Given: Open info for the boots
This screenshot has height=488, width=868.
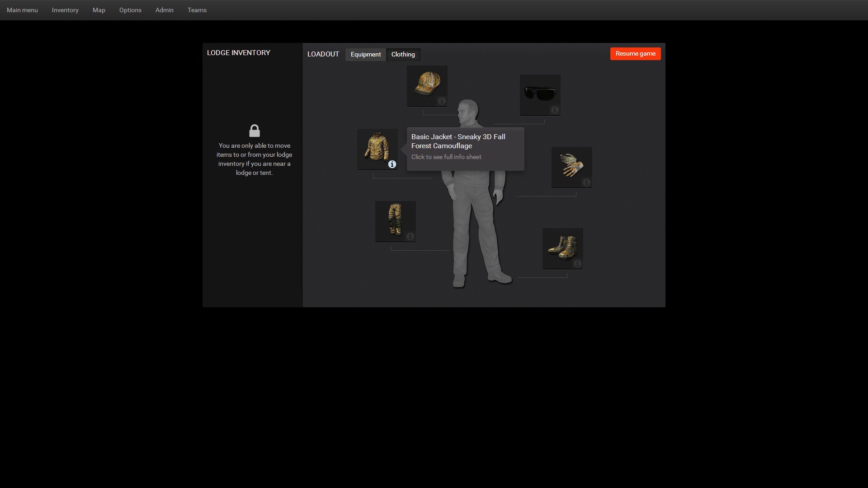Looking at the screenshot, I should coord(577,264).
